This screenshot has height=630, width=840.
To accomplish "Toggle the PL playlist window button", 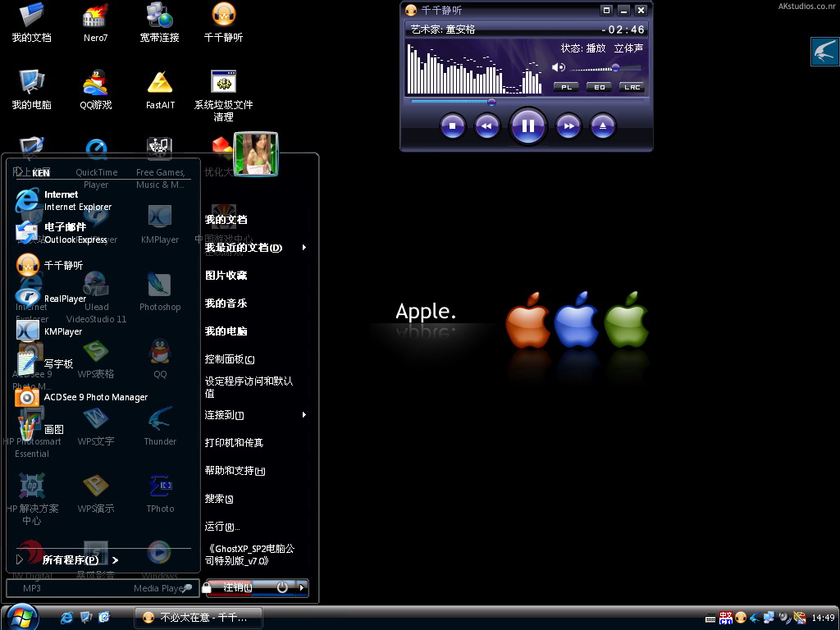I will pos(566,87).
